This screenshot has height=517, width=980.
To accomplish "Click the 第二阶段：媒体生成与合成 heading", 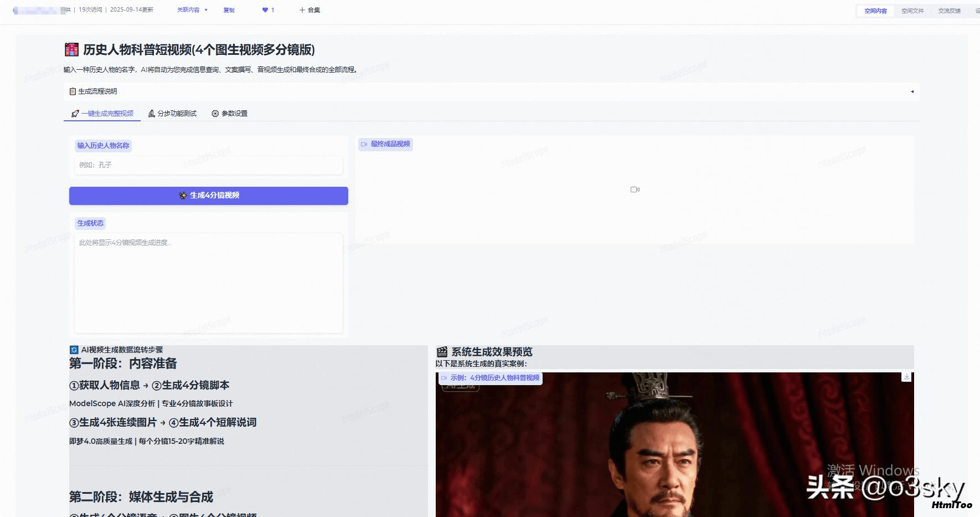I will 141,497.
